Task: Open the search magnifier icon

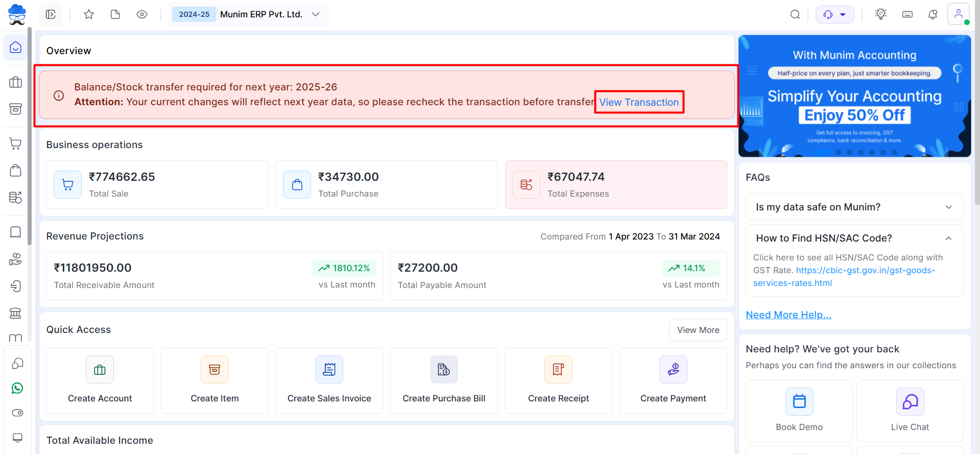Action: [x=795, y=14]
